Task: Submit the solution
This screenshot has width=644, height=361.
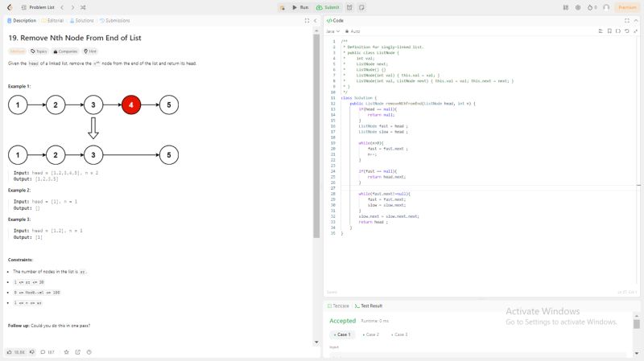Action: point(328,7)
